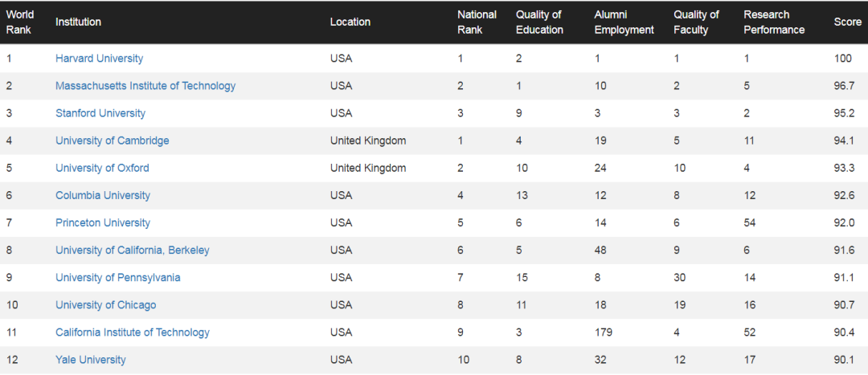Click the Score column header

click(847, 22)
